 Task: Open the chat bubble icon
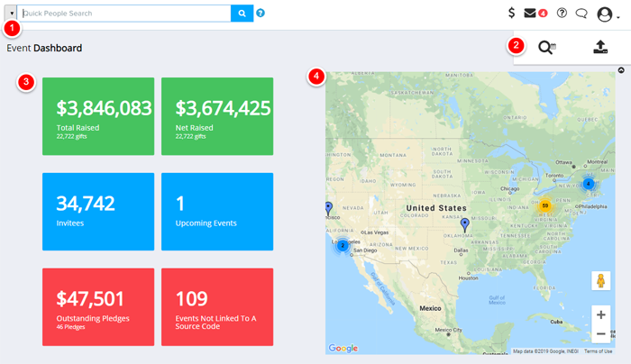[581, 14]
